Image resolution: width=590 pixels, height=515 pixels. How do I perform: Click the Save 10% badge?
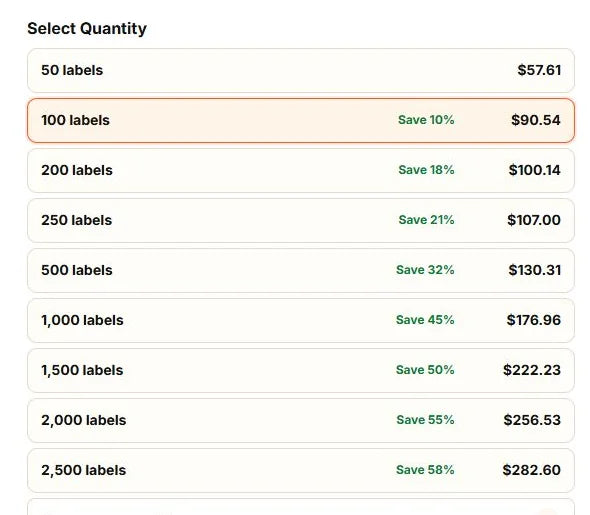[426, 120]
